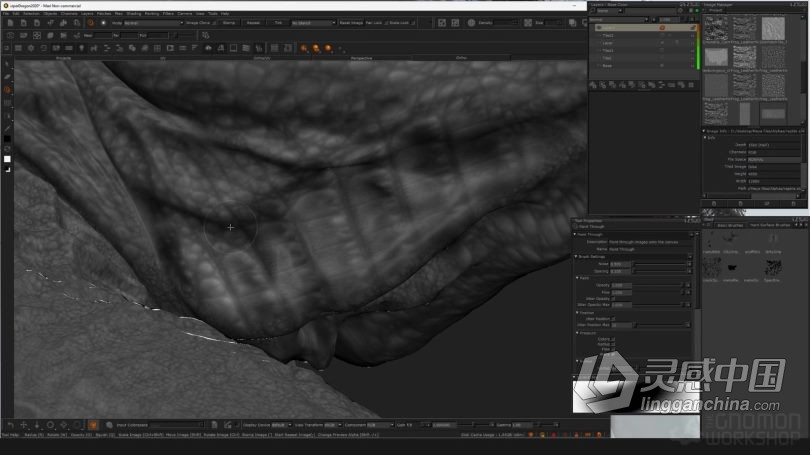Click the basic lighting orange sphere icon
The image size is (810, 455).
click(316, 48)
